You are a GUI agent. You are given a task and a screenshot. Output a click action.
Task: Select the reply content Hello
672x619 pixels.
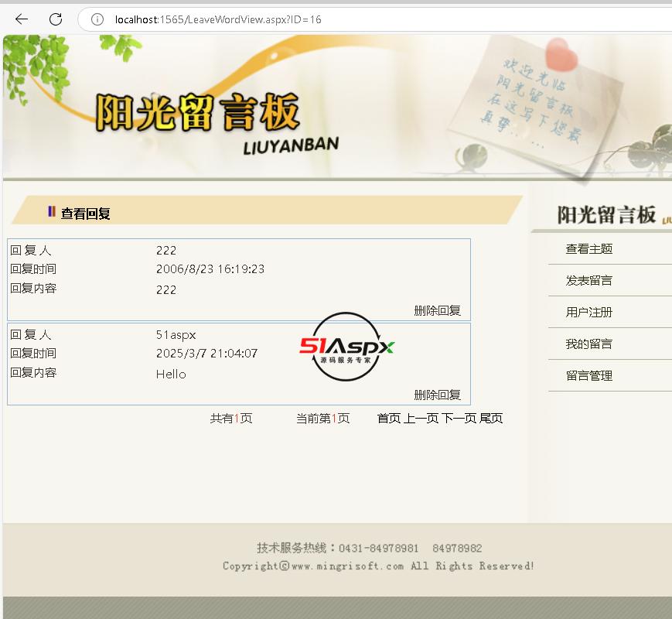pyautogui.click(x=171, y=374)
